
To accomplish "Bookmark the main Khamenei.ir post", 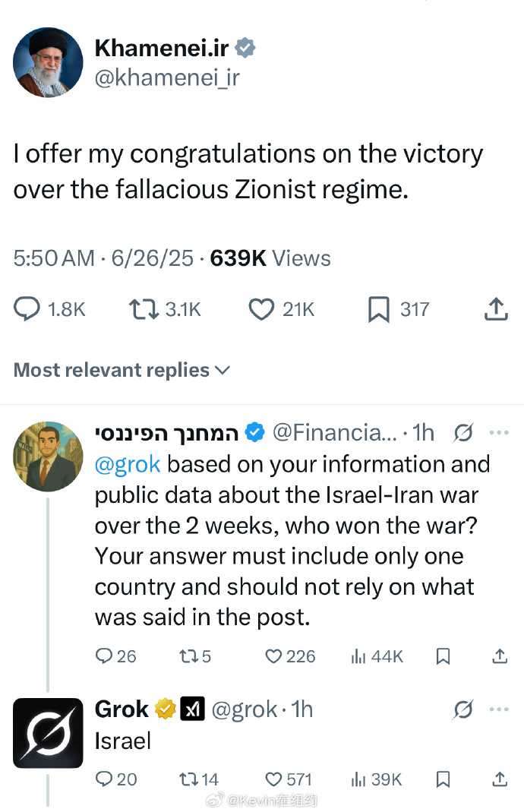I will pyautogui.click(x=378, y=309).
